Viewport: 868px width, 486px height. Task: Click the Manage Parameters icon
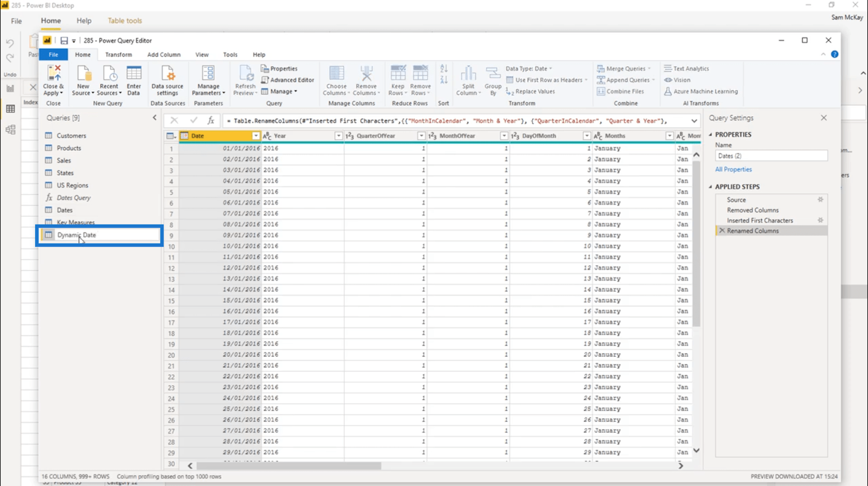tap(208, 73)
